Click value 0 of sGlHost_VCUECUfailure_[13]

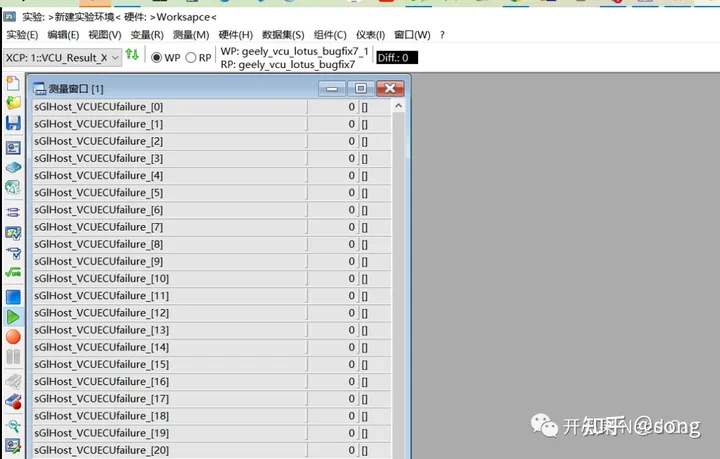(351, 330)
